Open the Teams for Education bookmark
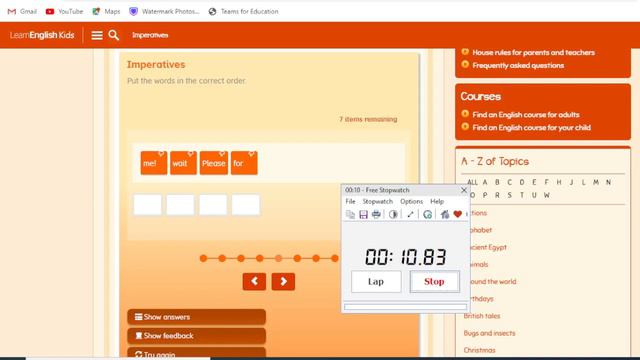640x360 pixels. pos(243,11)
